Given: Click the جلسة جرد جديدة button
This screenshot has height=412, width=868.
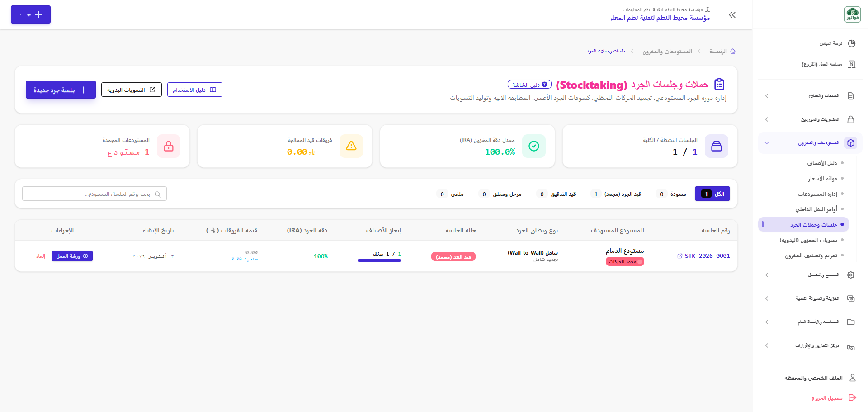Looking at the screenshot, I should (61, 90).
